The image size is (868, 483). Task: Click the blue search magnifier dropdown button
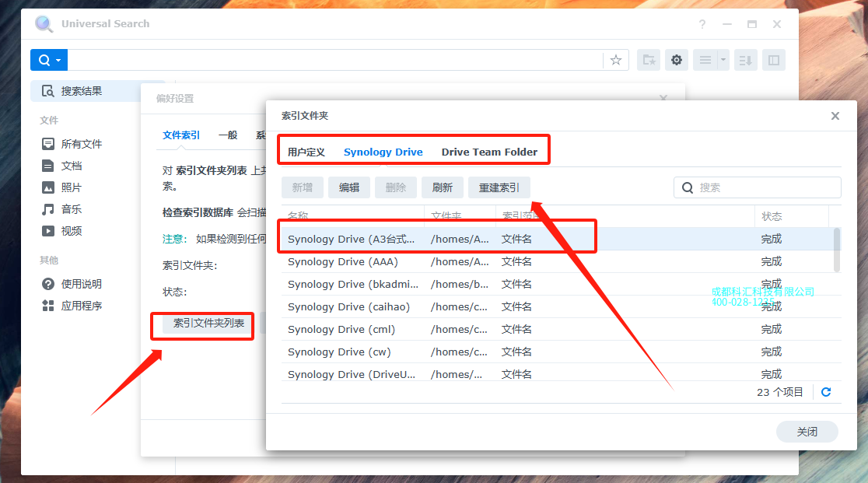(49, 60)
